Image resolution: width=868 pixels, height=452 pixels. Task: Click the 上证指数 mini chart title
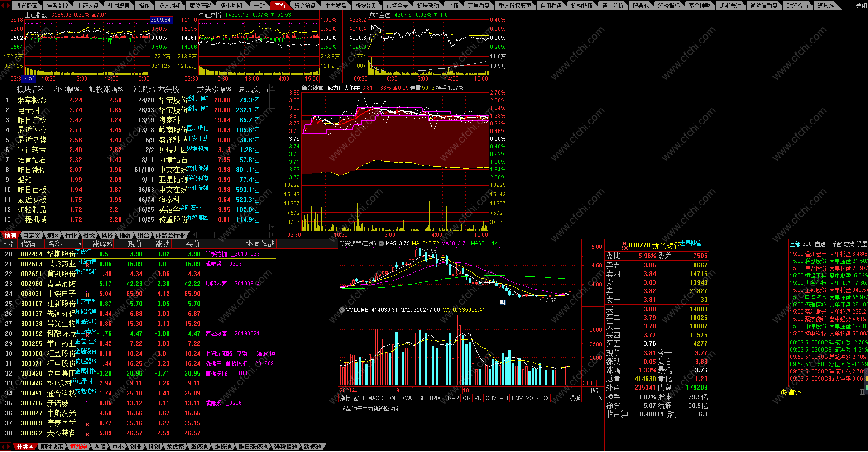(36, 15)
